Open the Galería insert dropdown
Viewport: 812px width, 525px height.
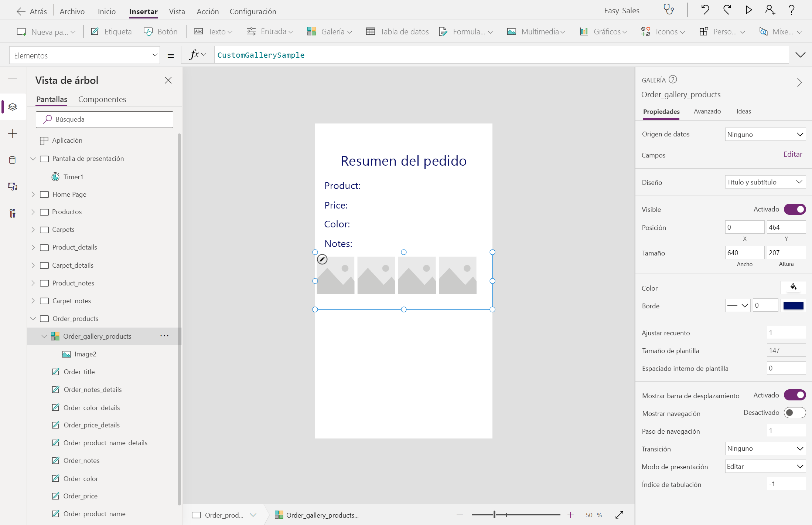click(330, 31)
